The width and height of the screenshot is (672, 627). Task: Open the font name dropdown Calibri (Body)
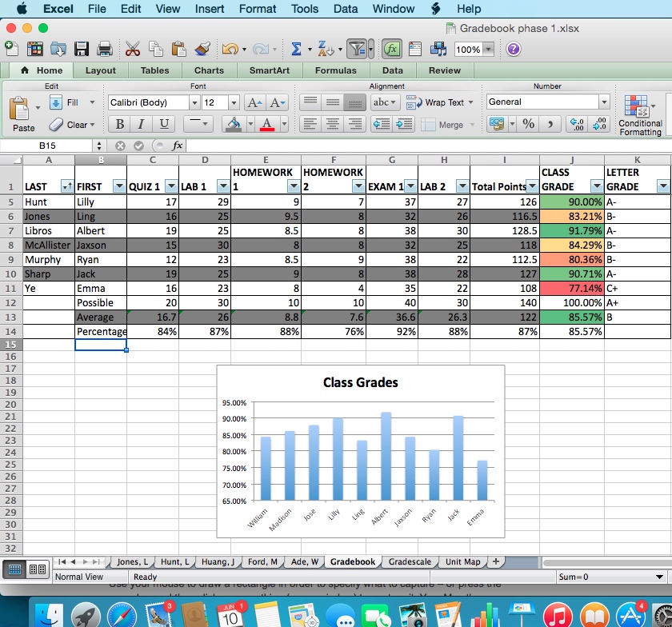coord(194,102)
